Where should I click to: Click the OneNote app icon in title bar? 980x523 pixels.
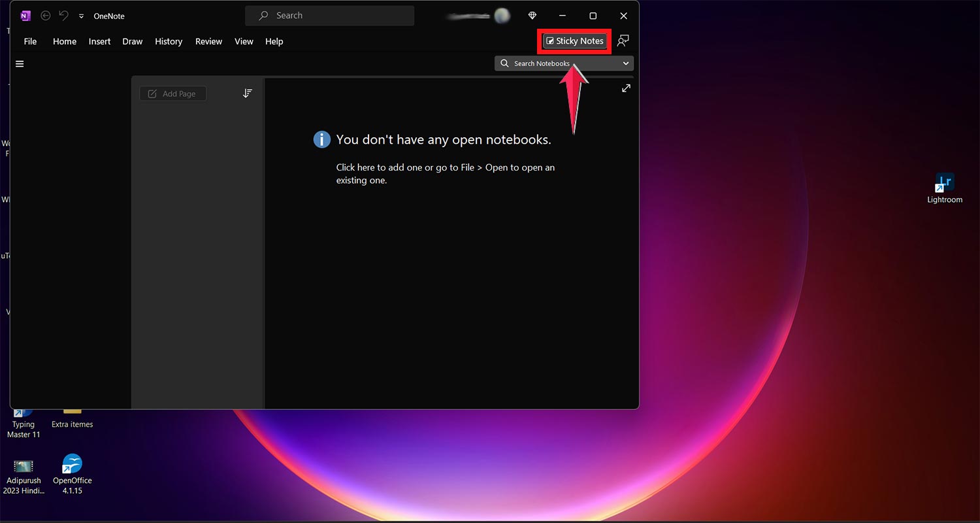coord(25,16)
